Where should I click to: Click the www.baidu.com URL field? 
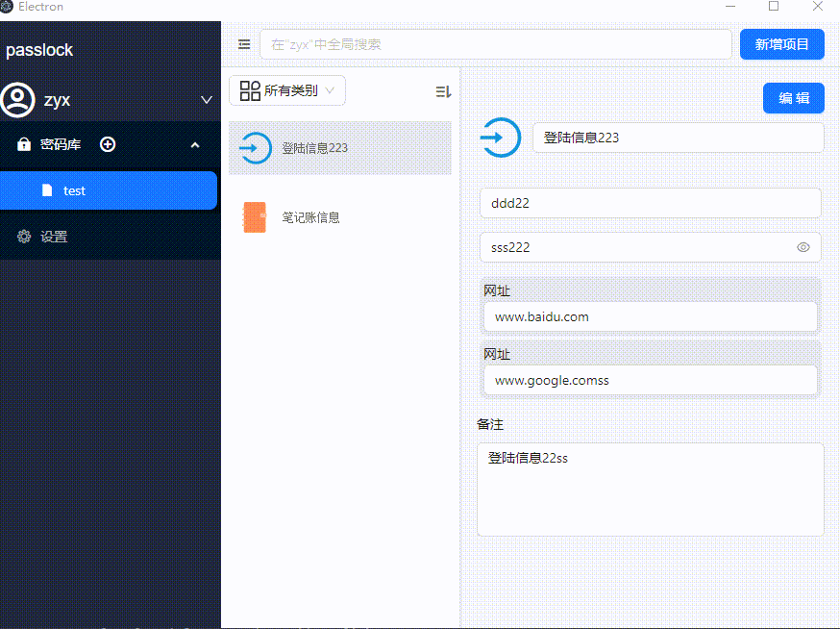650,316
